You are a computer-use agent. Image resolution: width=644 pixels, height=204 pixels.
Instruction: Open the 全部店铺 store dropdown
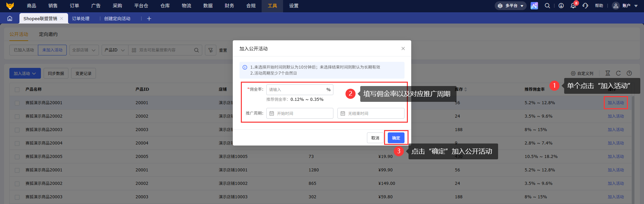click(x=84, y=50)
